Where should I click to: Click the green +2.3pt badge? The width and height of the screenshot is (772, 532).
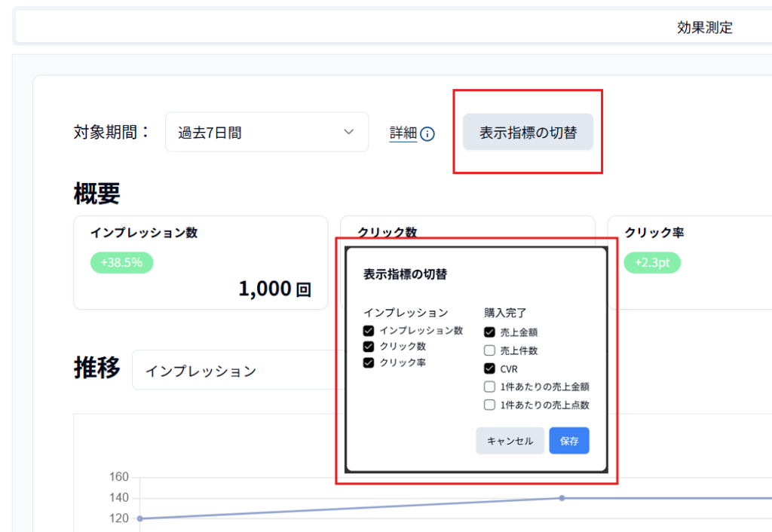pos(652,263)
